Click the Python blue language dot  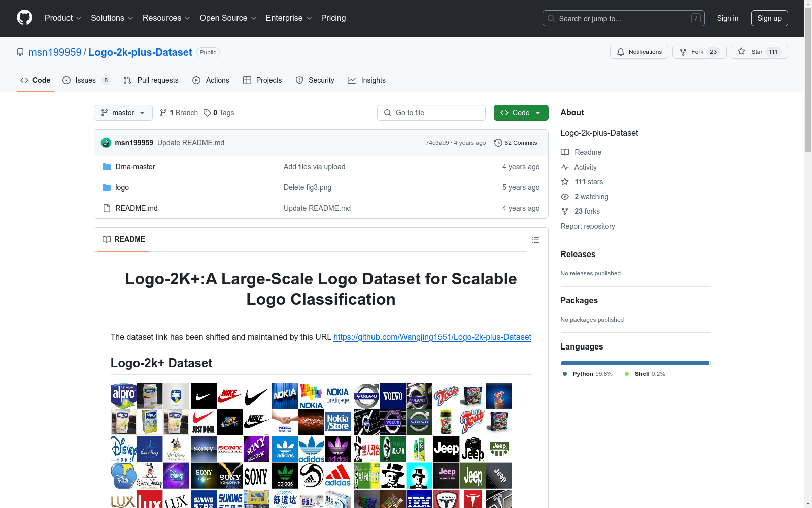tap(565, 374)
